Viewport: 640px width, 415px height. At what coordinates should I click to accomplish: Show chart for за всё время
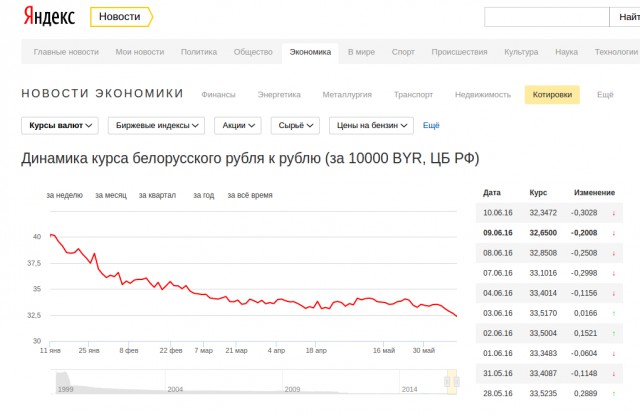(x=250, y=195)
